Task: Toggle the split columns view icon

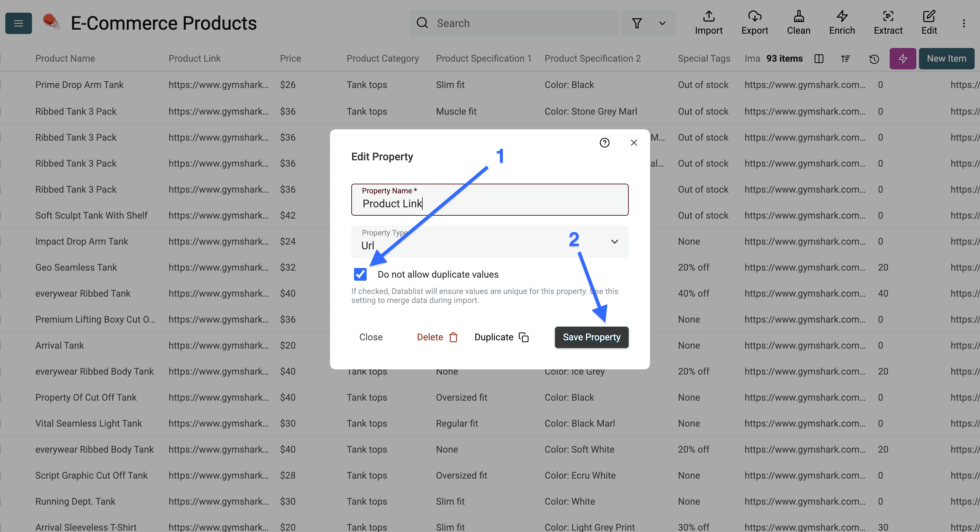Action: (x=819, y=59)
